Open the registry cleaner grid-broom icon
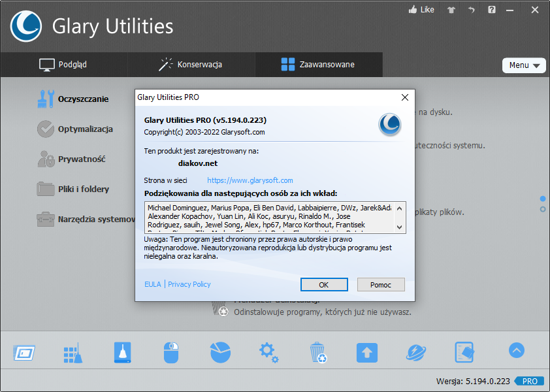 [73, 353]
